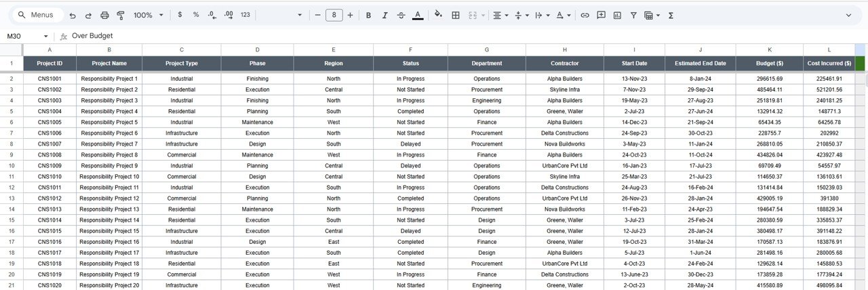Screen dimensions: 868x290
Task: Insert a chart from the toolbar
Action: (617, 15)
